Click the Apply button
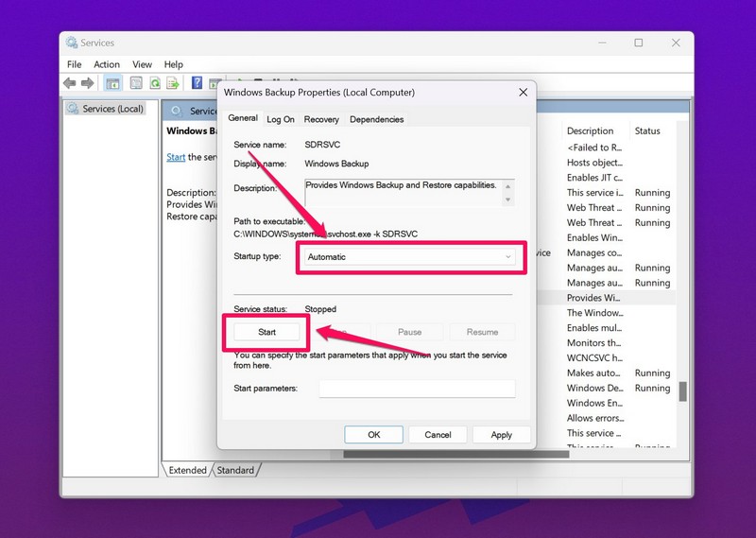 pyautogui.click(x=501, y=435)
